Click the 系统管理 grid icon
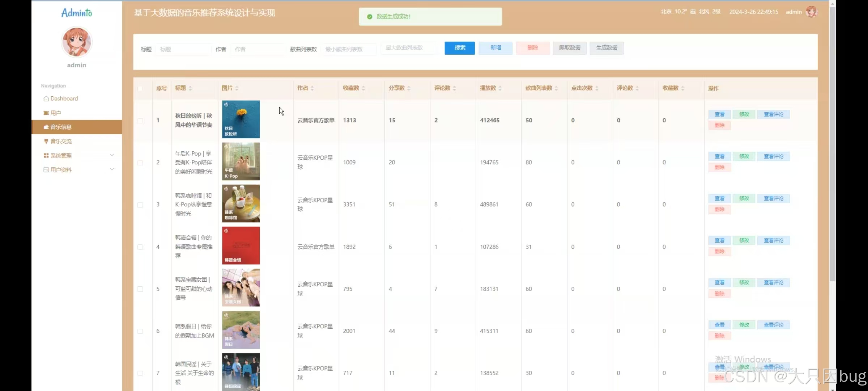This screenshot has width=868, height=391. (46, 156)
